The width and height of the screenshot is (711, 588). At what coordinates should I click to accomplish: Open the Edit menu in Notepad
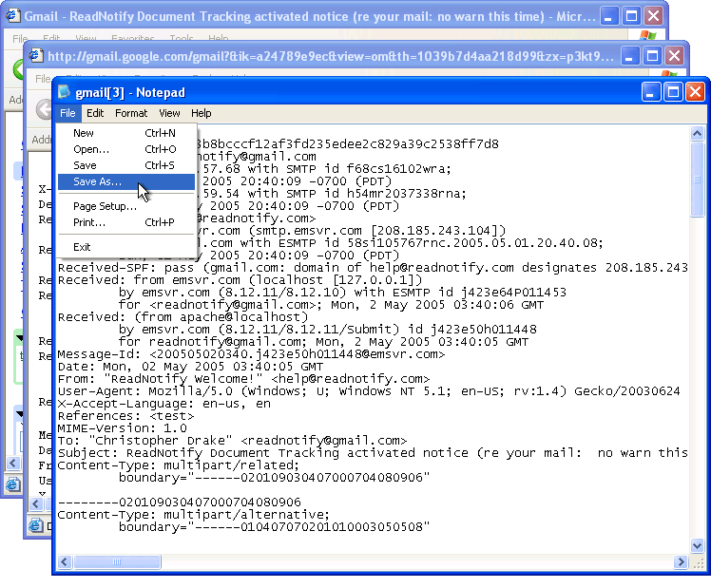pos(95,113)
